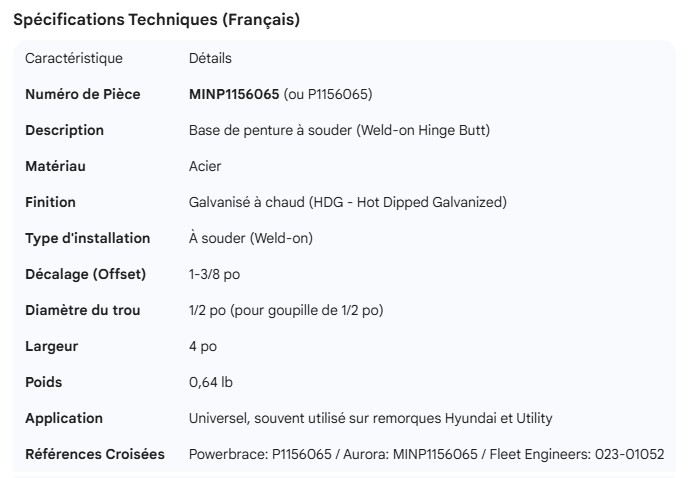Select the Matériau row label

56,166
